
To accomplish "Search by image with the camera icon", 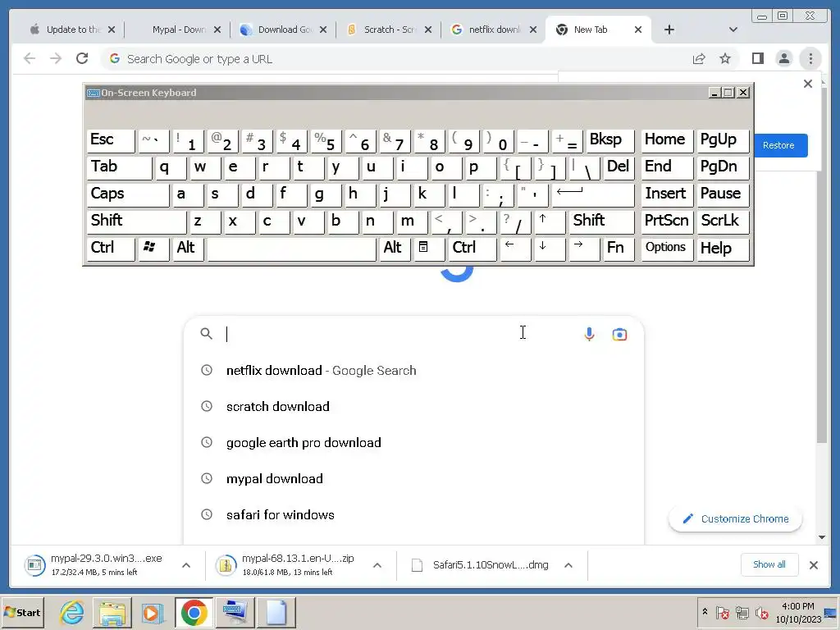I will point(619,335).
